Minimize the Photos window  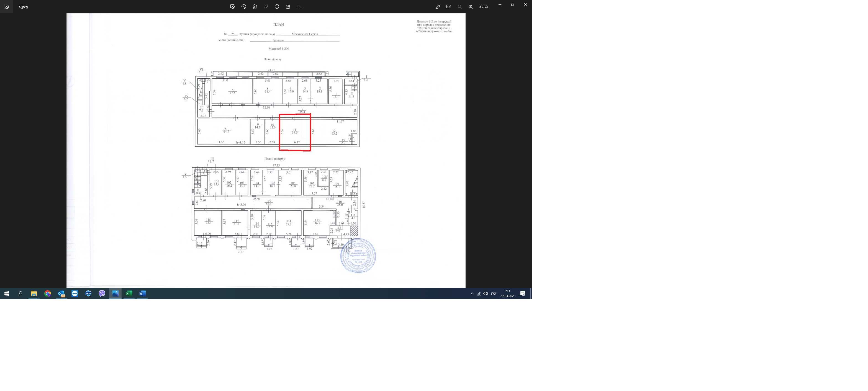500,5
